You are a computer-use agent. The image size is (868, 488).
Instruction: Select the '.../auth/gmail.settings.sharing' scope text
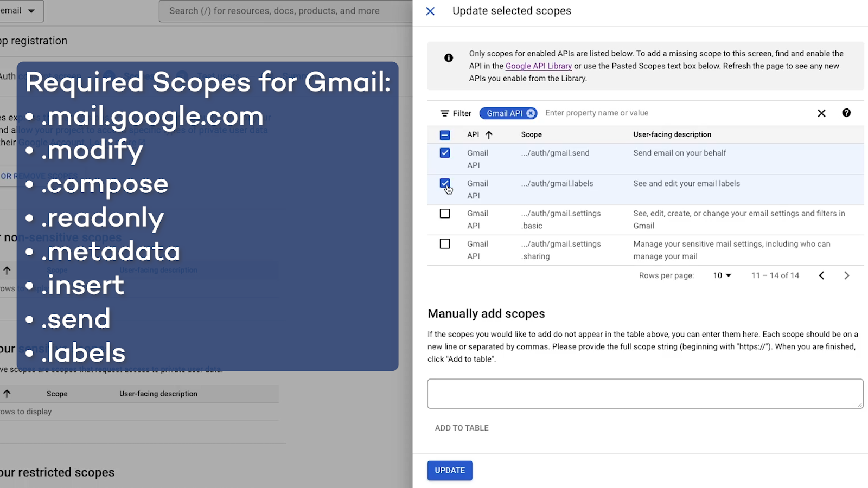561,250
